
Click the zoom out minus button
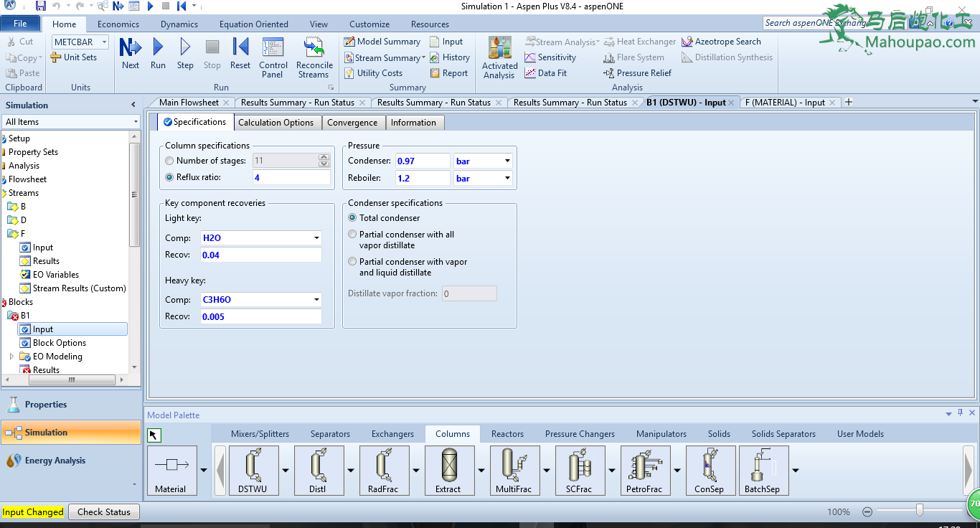click(867, 511)
